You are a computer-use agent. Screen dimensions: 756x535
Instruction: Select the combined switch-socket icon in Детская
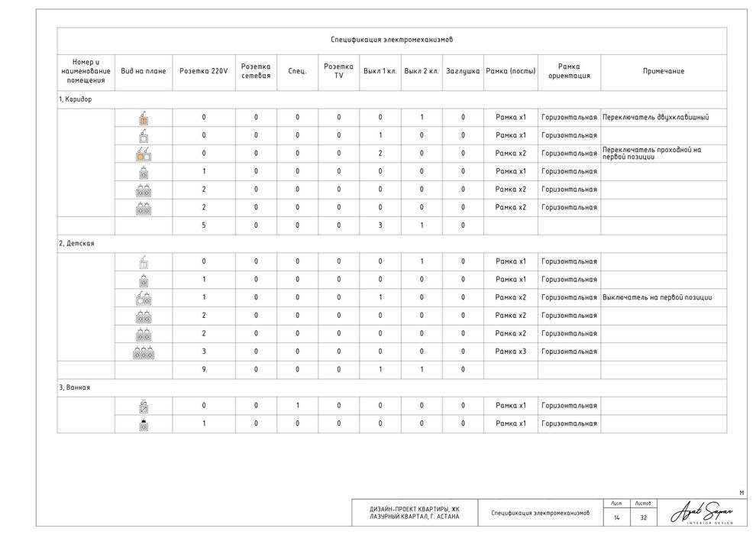[x=144, y=297]
